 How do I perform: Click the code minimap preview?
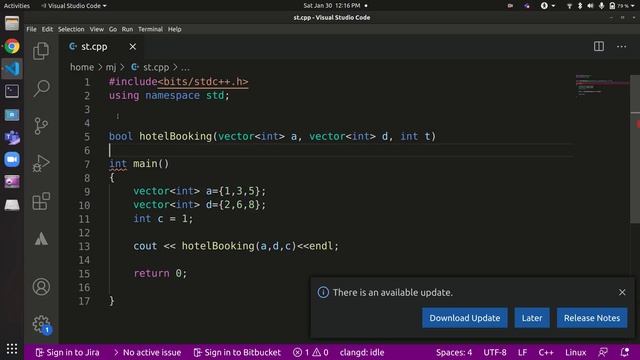[x=602, y=86]
